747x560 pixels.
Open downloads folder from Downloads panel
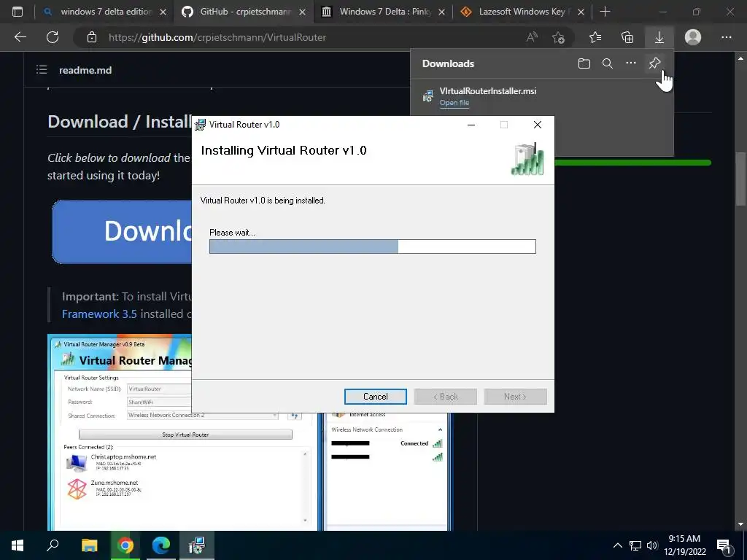pyautogui.click(x=584, y=63)
